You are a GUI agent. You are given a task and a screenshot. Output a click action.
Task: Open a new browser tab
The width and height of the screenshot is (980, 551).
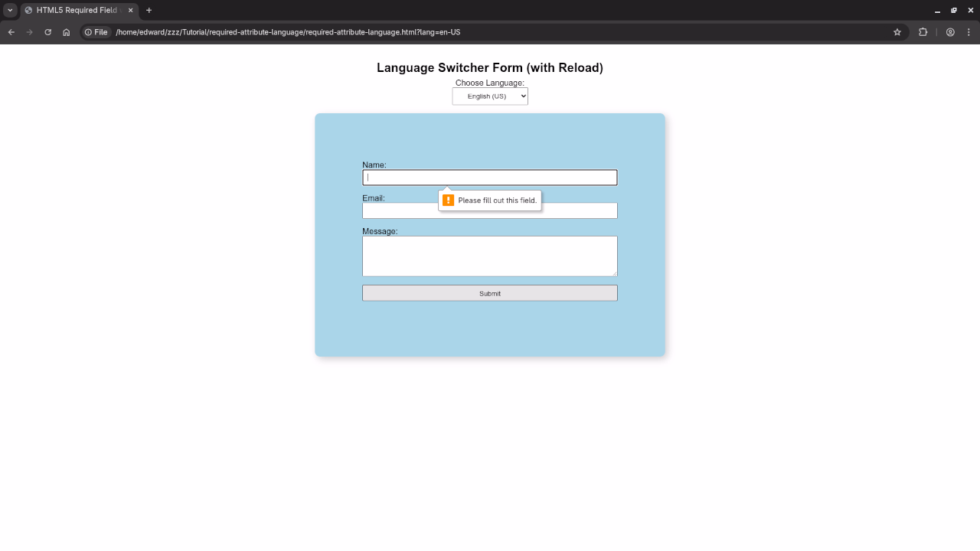149,10
